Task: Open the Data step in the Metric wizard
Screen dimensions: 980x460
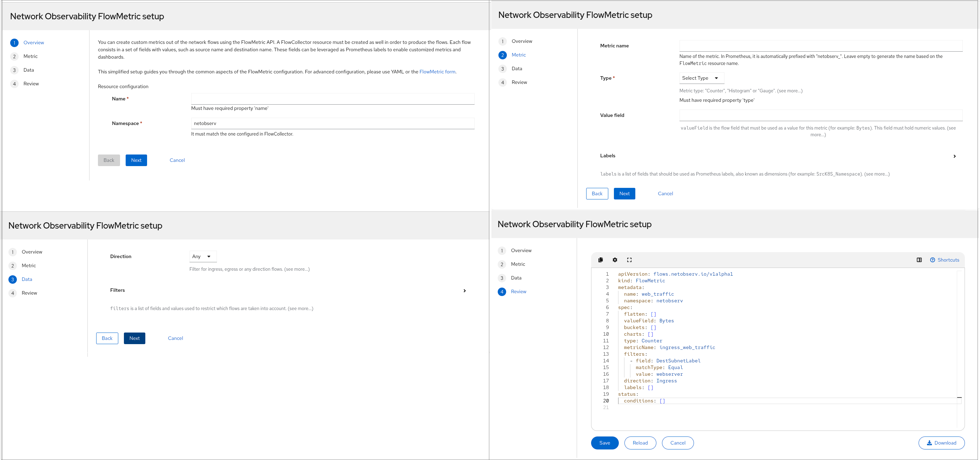Action: [x=517, y=68]
